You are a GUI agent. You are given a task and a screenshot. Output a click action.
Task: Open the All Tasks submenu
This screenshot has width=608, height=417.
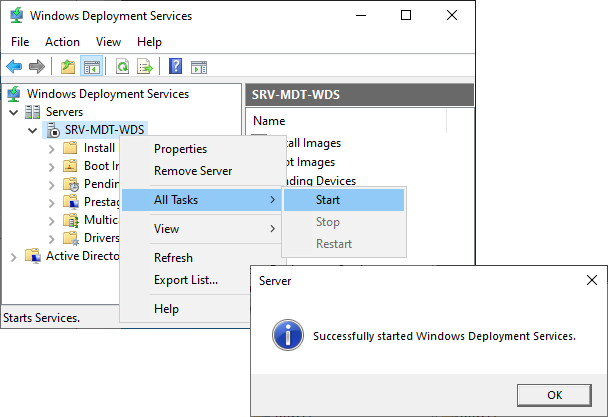coord(202,200)
